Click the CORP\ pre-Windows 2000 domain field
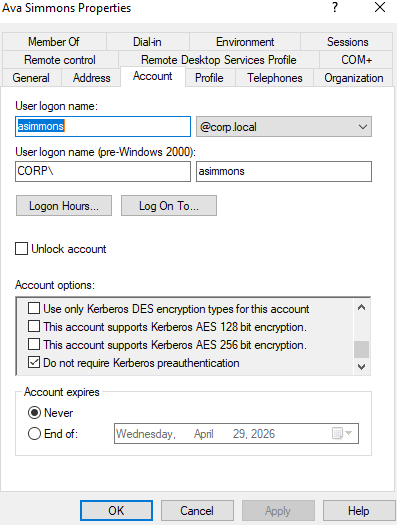This screenshot has height=525, width=397. pos(103,171)
